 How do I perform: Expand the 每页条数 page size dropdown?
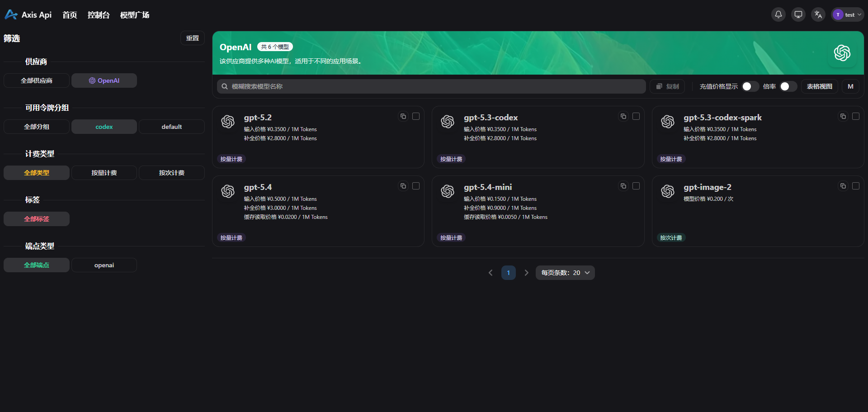[x=565, y=273]
